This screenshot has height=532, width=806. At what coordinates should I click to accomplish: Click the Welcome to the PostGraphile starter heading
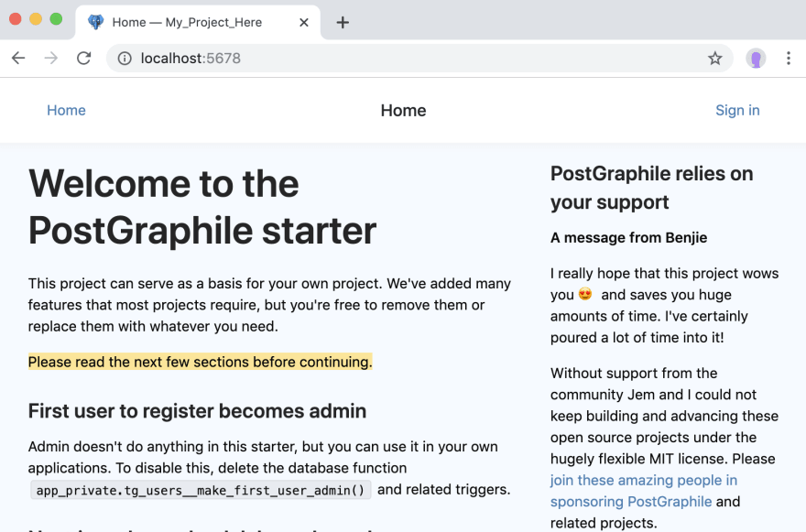click(202, 207)
